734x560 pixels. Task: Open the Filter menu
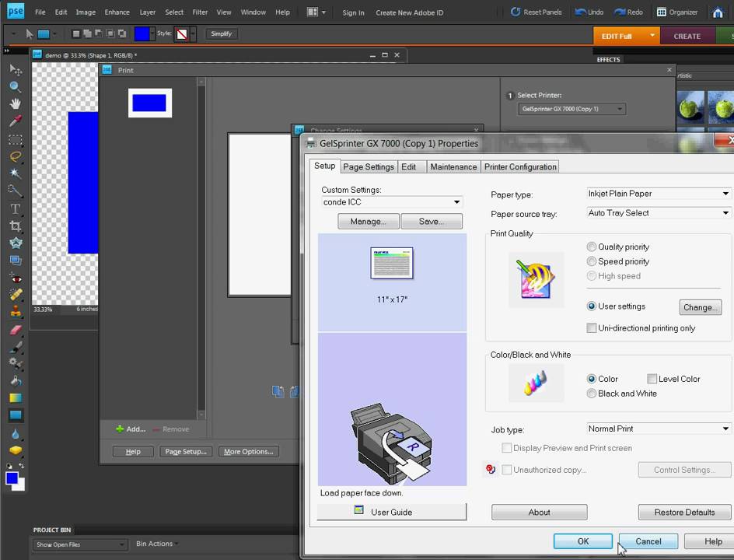200,12
